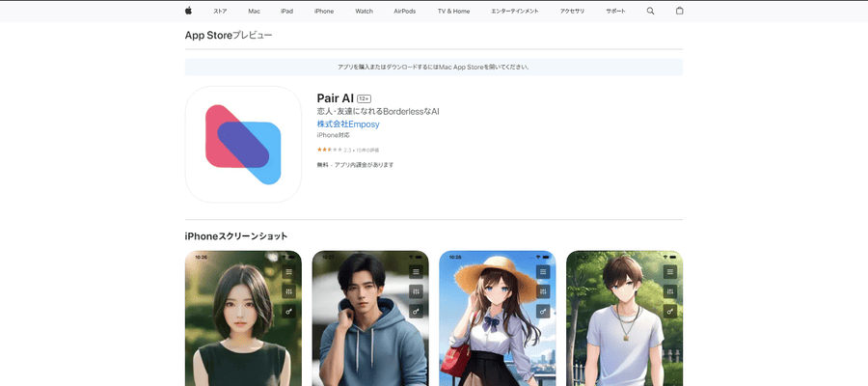
Task: Click the star rating 2.3 row
Action: 348,151
